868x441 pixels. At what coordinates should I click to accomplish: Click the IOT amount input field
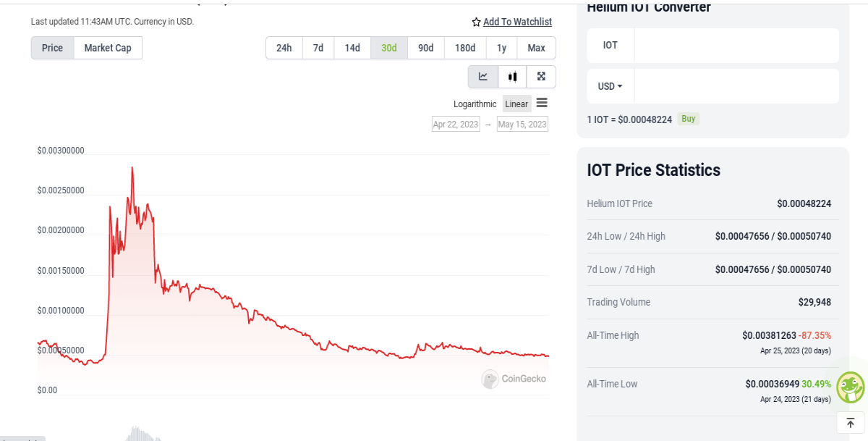coord(736,46)
